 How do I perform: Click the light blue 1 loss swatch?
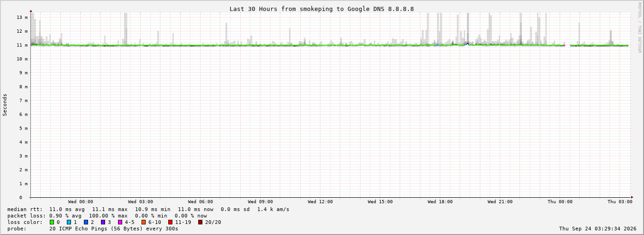point(69,222)
